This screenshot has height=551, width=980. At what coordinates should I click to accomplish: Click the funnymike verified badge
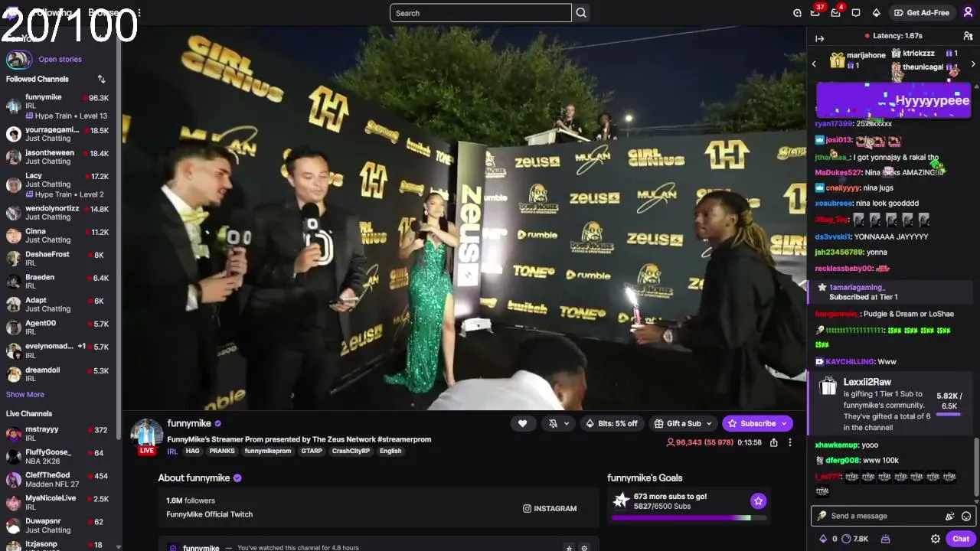(x=218, y=423)
